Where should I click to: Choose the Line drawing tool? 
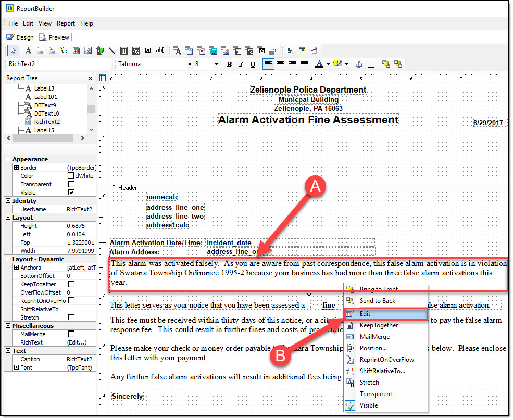click(x=111, y=50)
